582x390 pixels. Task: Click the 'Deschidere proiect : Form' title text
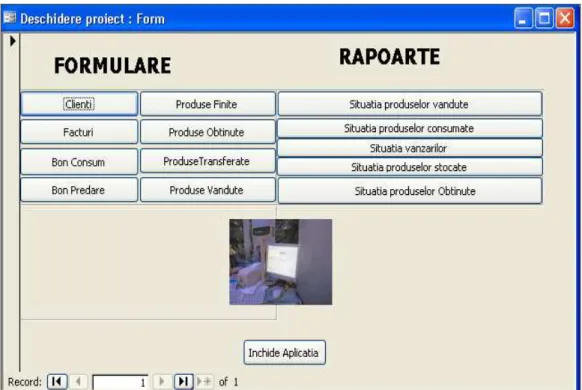tap(92, 19)
